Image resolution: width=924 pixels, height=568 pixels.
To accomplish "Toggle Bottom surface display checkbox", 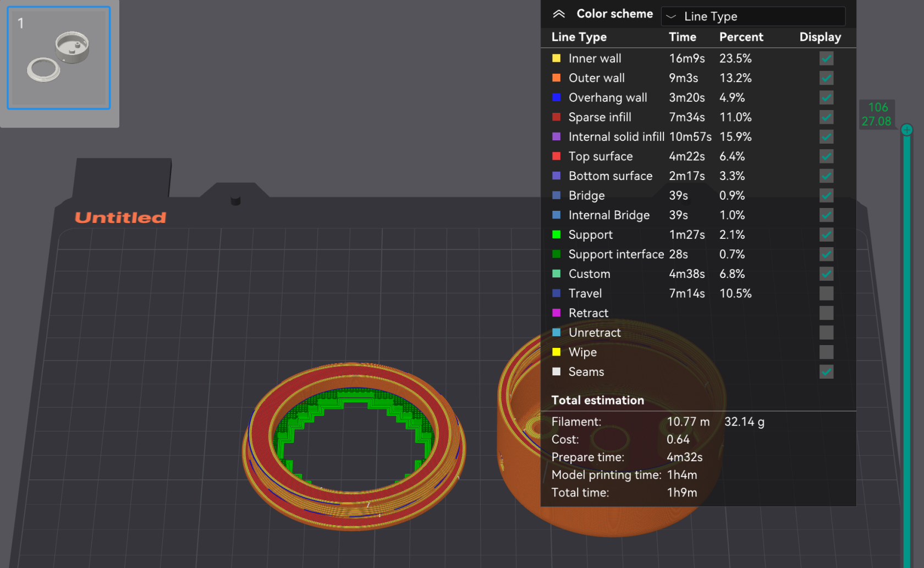I will [x=826, y=176].
